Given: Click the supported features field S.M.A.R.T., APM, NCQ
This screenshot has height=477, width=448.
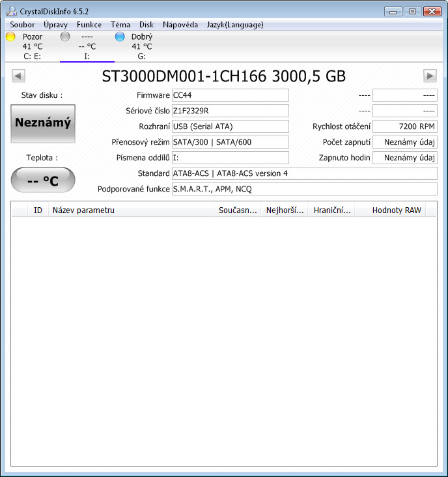Looking at the screenshot, I should [x=305, y=189].
